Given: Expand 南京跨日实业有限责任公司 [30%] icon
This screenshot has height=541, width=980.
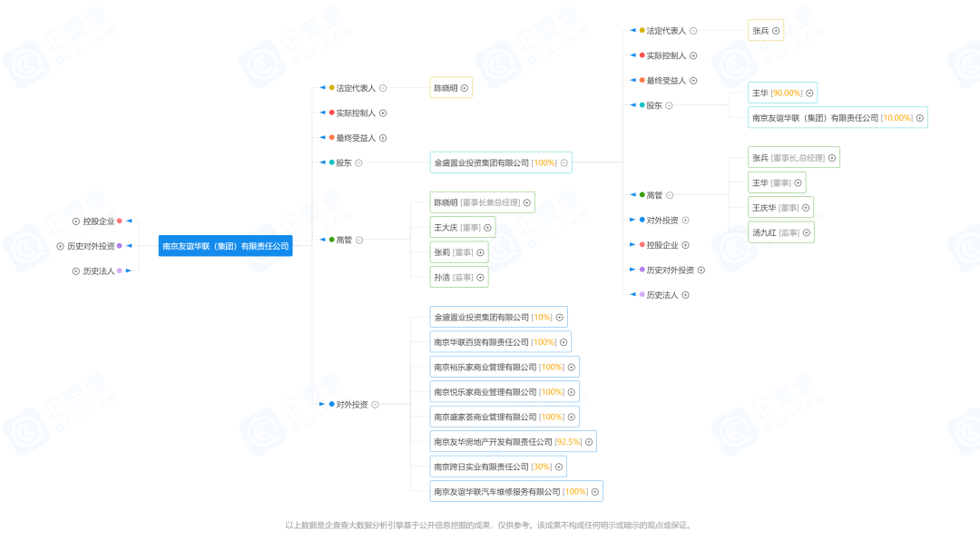Looking at the screenshot, I should (559, 467).
